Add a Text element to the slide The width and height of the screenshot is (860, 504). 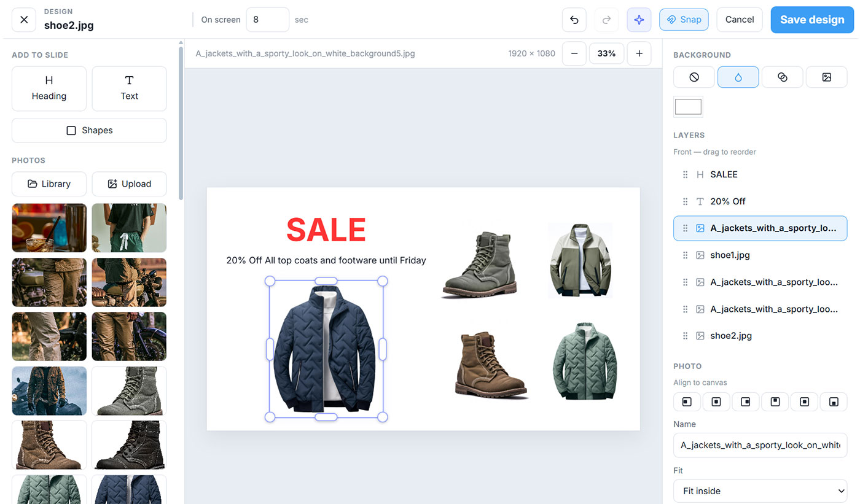pos(129,88)
